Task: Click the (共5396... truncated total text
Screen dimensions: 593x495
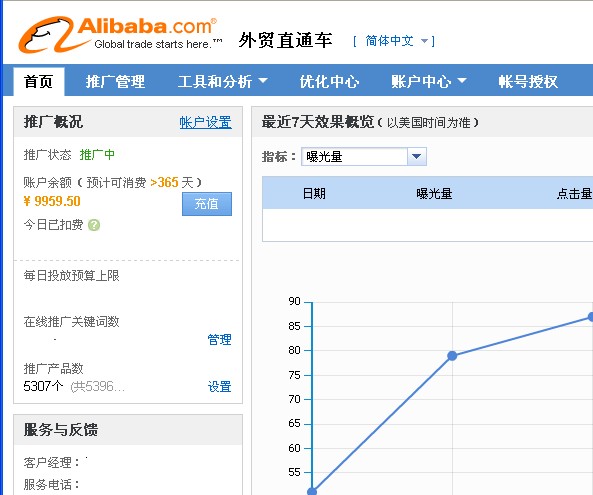Action: pos(98,386)
